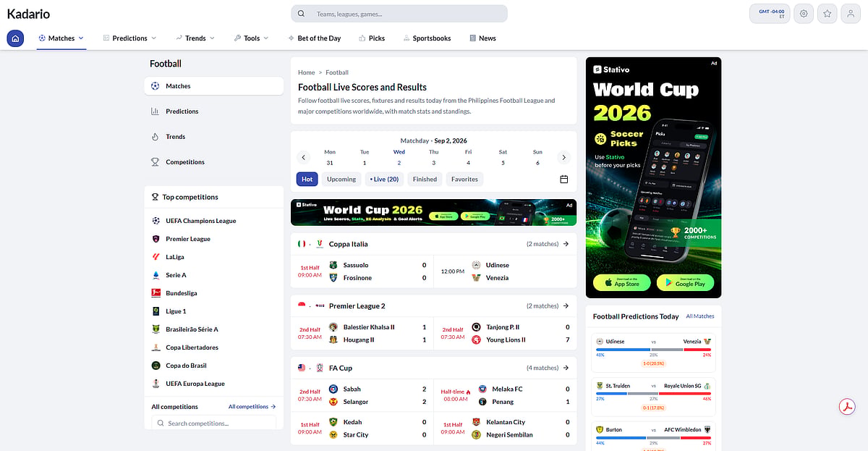Image resolution: width=868 pixels, height=451 pixels.
Task: Click World Cup 2026 banner ad
Action: coord(433,213)
